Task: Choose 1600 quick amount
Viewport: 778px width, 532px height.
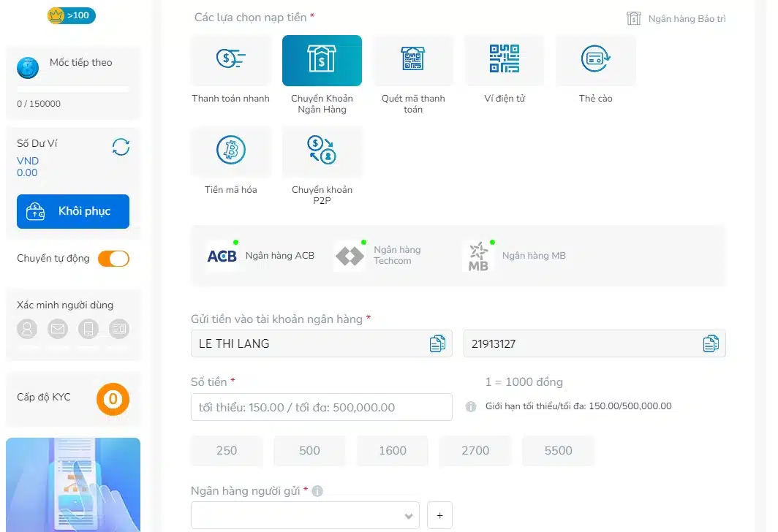Action: click(393, 451)
